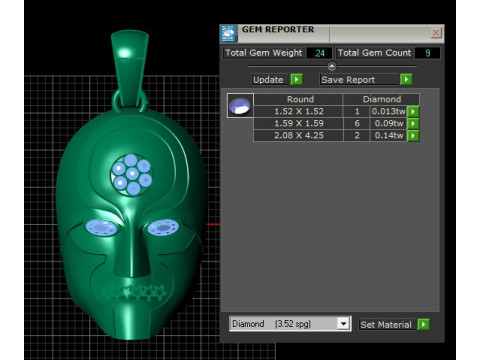The height and width of the screenshot is (360, 480).
Task: Select the Total Gem Weight value .24
Action: point(319,53)
